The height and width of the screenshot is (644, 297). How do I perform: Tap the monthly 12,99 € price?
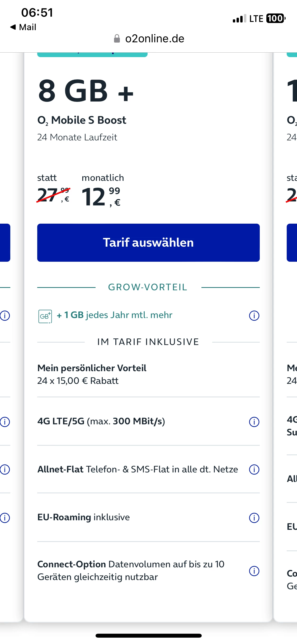pyautogui.click(x=101, y=196)
